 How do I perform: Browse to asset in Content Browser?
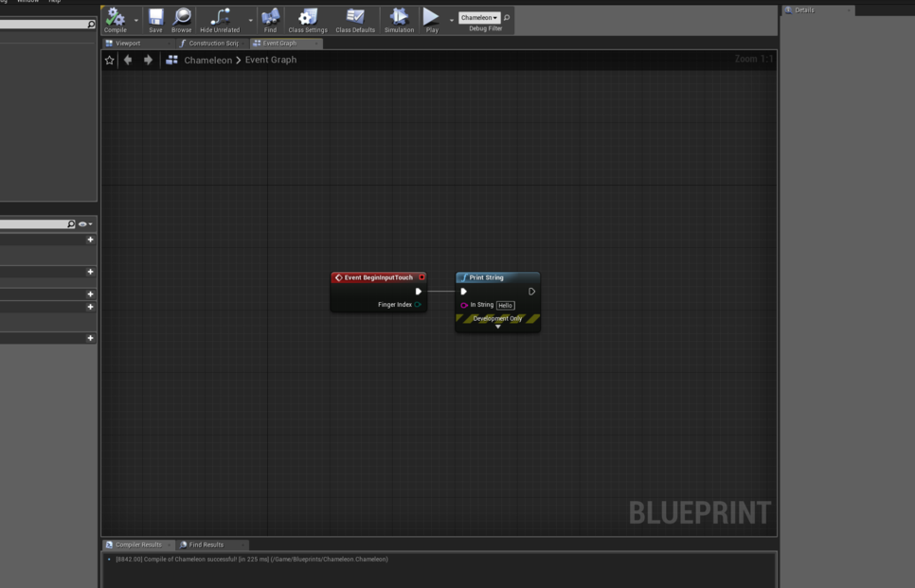click(x=182, y=21)
